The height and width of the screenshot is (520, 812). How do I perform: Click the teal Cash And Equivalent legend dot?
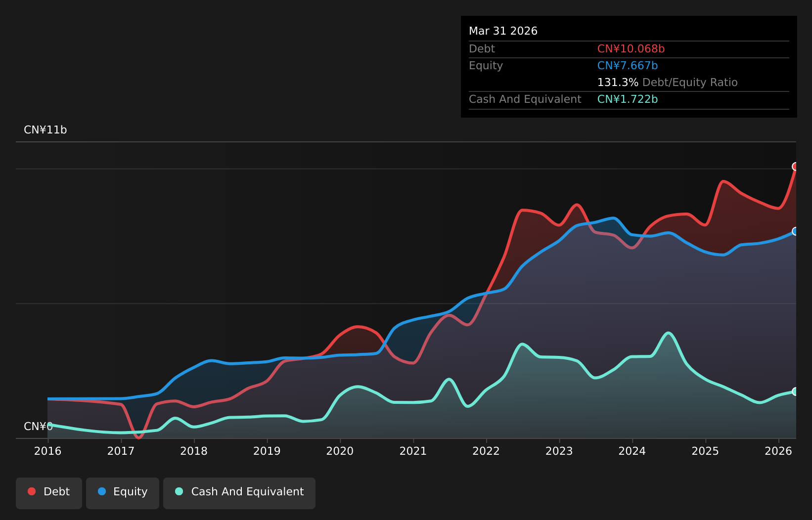coord(179,491)
